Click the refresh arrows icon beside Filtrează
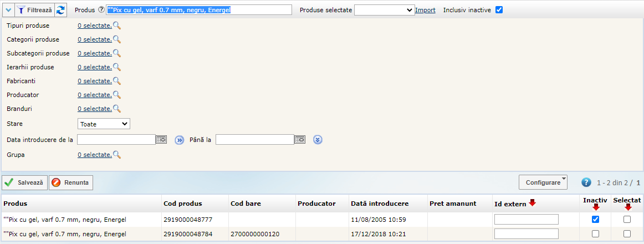The width and height of the screenshot is (644, 244). [x=60, y=10]
